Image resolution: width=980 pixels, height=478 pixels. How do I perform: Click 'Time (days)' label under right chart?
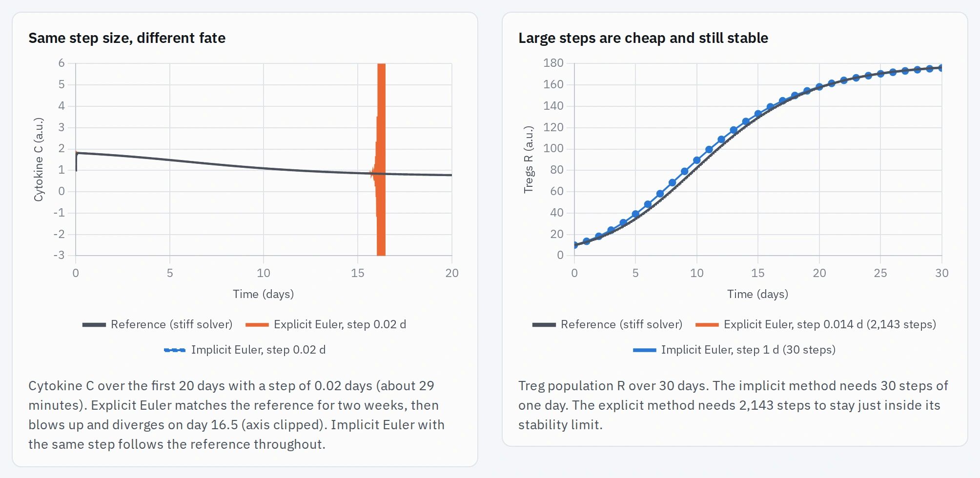click(x=757, y=294)
